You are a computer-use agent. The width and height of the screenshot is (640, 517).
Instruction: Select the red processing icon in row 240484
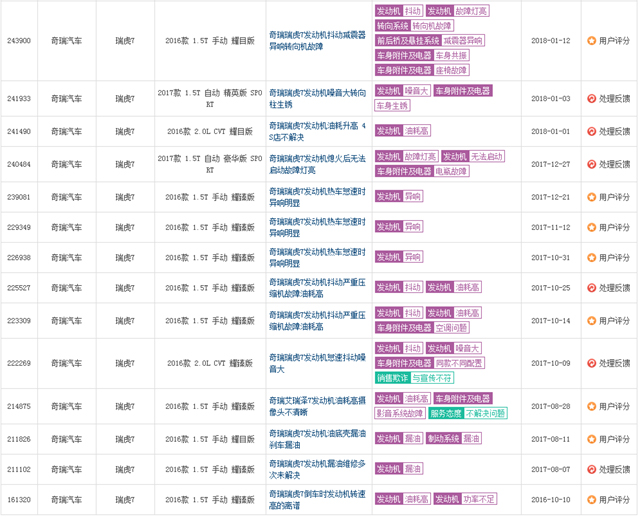[591, 164]
